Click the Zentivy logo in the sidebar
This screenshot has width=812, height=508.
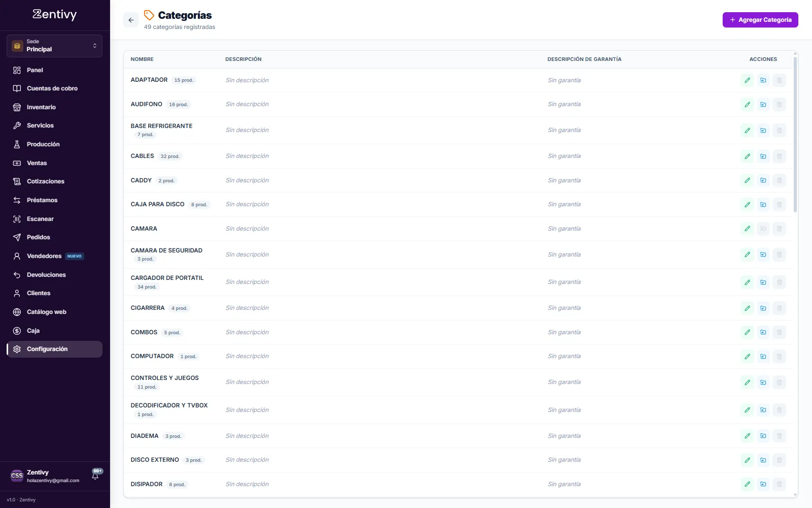(x=54, y=14)
